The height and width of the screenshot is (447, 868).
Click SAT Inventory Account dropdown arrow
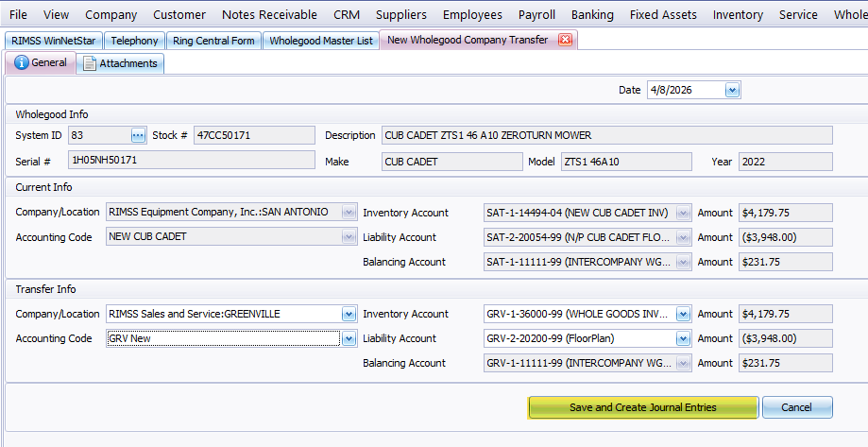pos(683,213)
